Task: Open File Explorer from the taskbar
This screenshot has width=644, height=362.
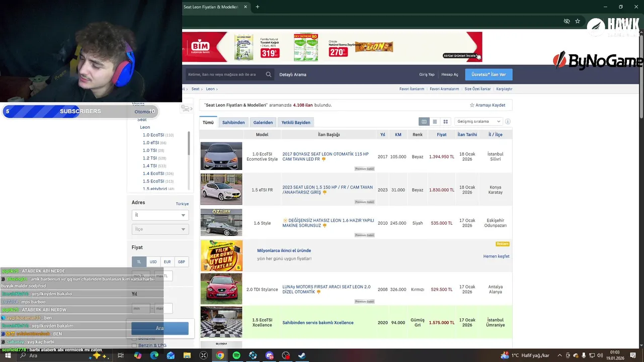Action: click(x=187, y=355)
